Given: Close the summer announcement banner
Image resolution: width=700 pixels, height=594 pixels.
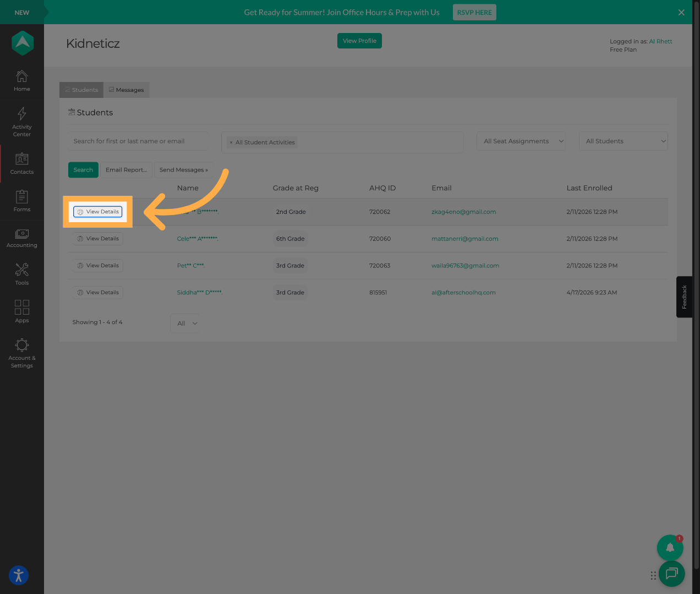Looking at the screenshot, I should click(681, 12).
